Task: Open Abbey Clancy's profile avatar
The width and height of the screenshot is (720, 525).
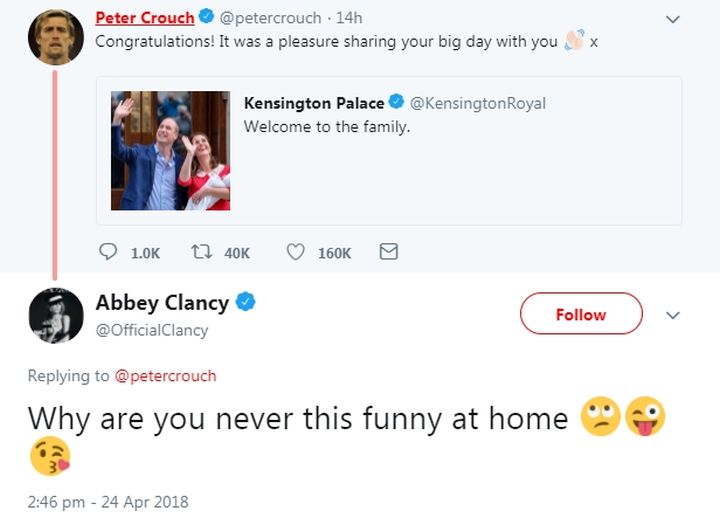Action: point(56,316)
